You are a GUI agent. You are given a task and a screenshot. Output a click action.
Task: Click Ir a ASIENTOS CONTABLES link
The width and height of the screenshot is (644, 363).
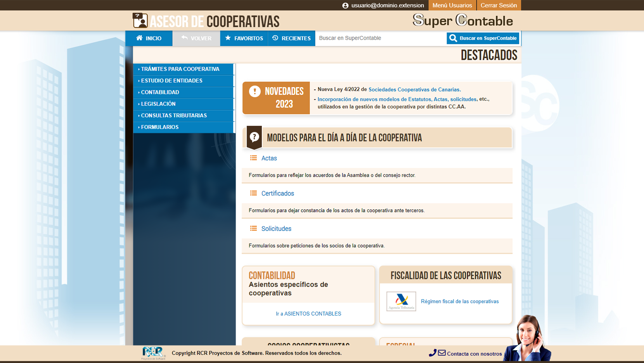[x=308, y=314]
